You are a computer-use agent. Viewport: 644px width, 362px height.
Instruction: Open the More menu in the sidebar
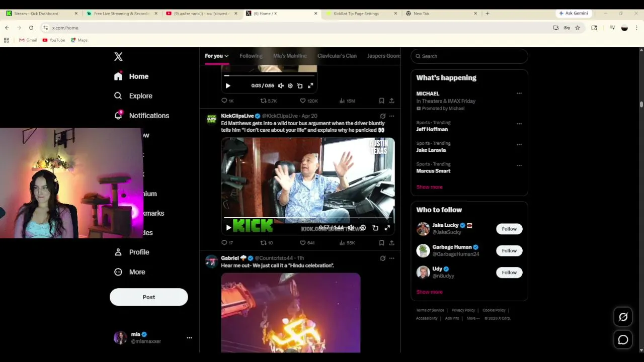pos(130,271)
